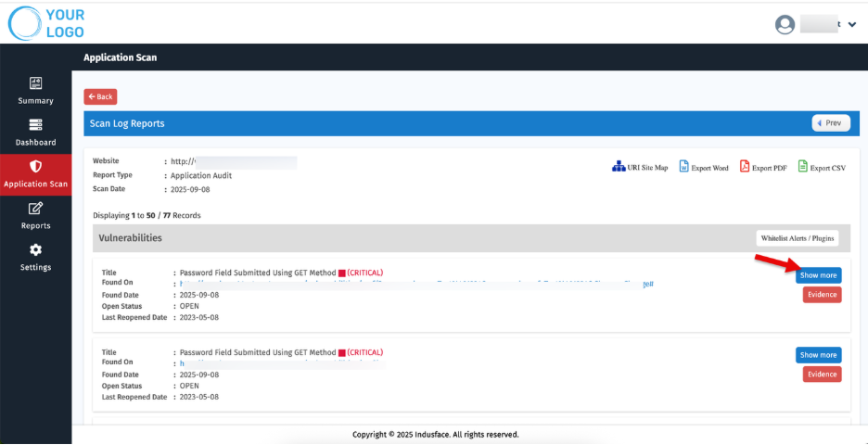Click Export Word text link
Image resolution: width=868 pixels, height=445 pixels.
tap(709, 168)
